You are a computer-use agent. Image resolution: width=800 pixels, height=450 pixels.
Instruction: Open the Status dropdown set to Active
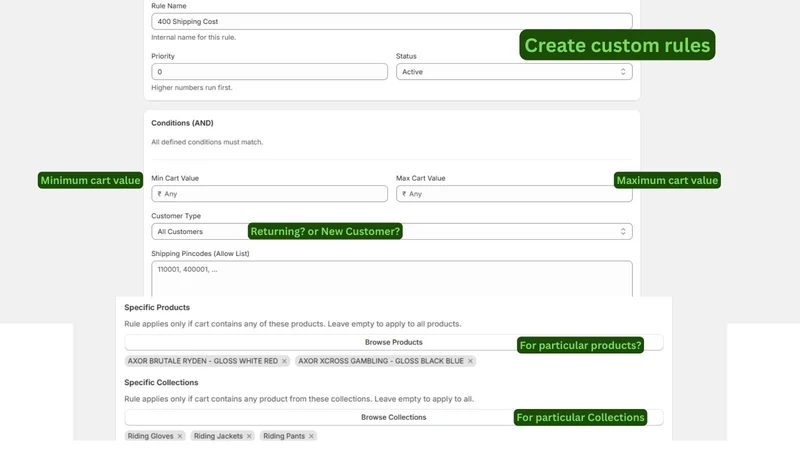[514, 71]
